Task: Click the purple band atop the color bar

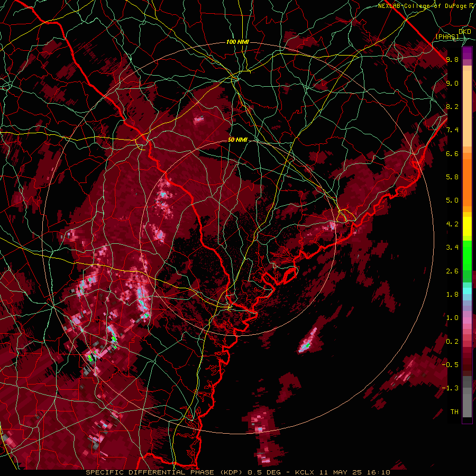Action: coord(467,53)
